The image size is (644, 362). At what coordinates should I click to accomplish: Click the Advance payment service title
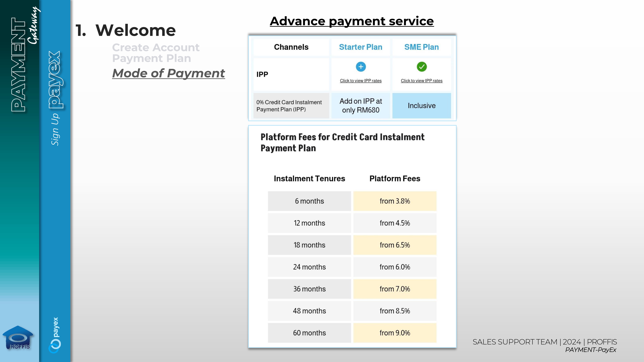tap(352, 21)
